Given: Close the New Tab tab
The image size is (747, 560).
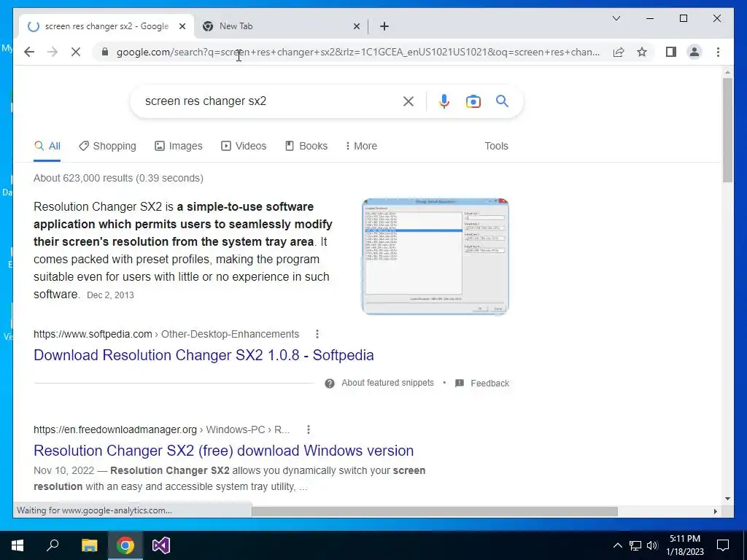Looking at the screenshot, I should tap(356, 27).
